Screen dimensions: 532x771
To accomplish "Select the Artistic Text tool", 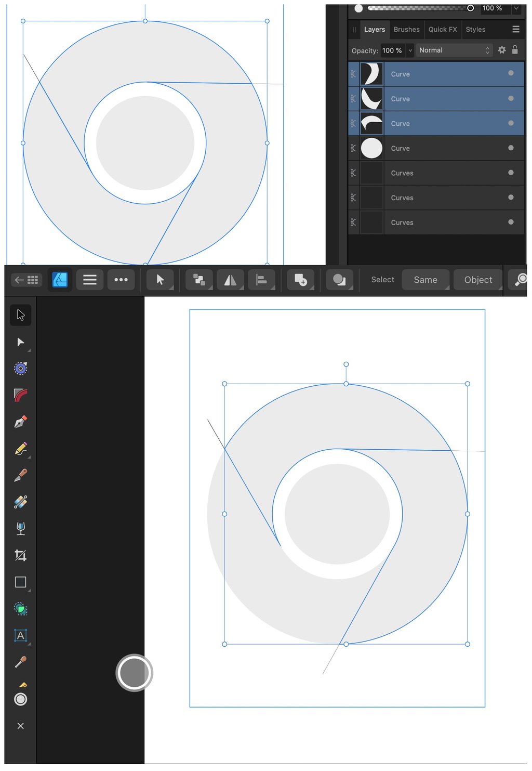I will point(21,635).
